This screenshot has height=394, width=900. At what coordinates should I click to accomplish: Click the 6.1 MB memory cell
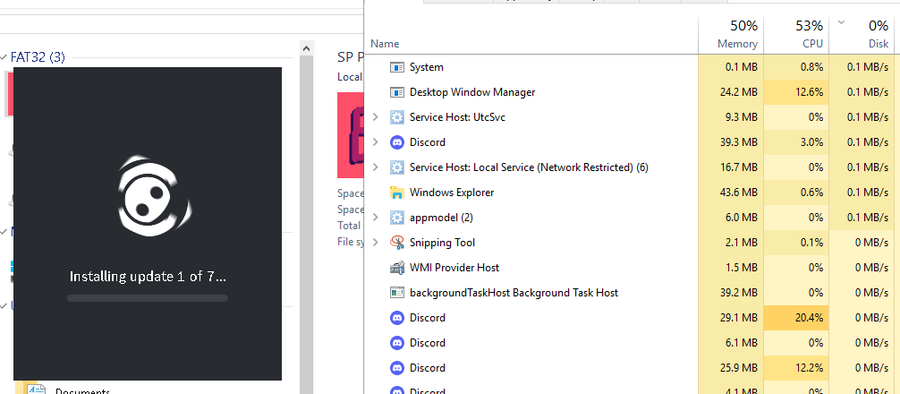click(x=731, y=343)
